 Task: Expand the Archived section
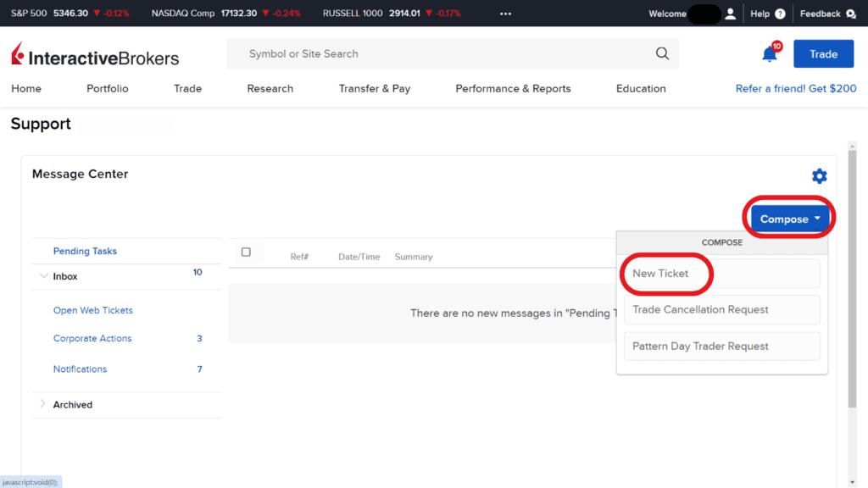41,404
